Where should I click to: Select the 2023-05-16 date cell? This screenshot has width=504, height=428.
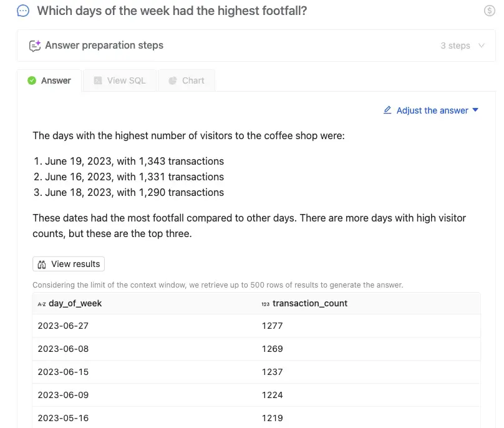pyautogui.click(x=63, y=418)
